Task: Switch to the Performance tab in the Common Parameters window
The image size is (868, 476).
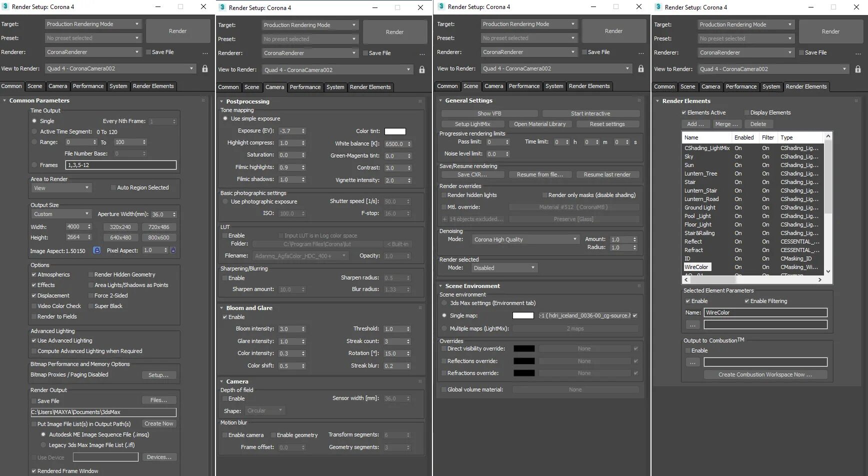Action: (x=88, y=86)
